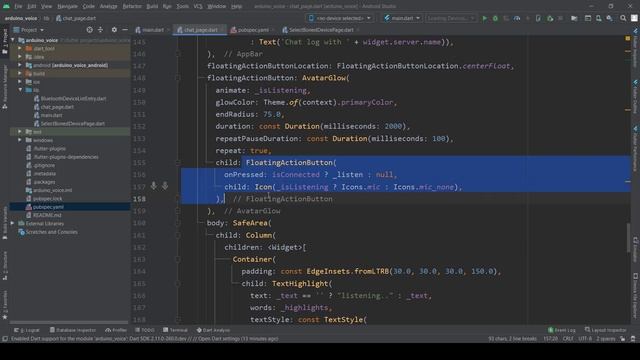
Task: Open the Help menu
Action: pos(236,6)
